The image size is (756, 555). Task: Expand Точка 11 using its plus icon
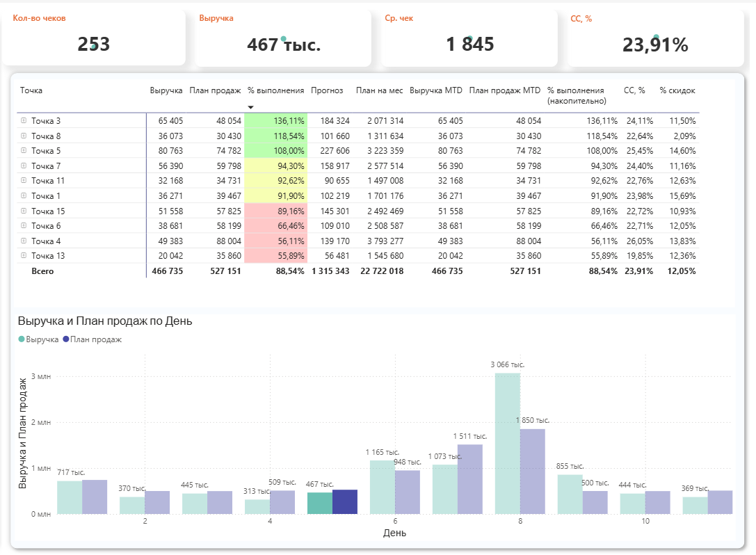pos(24,181)
